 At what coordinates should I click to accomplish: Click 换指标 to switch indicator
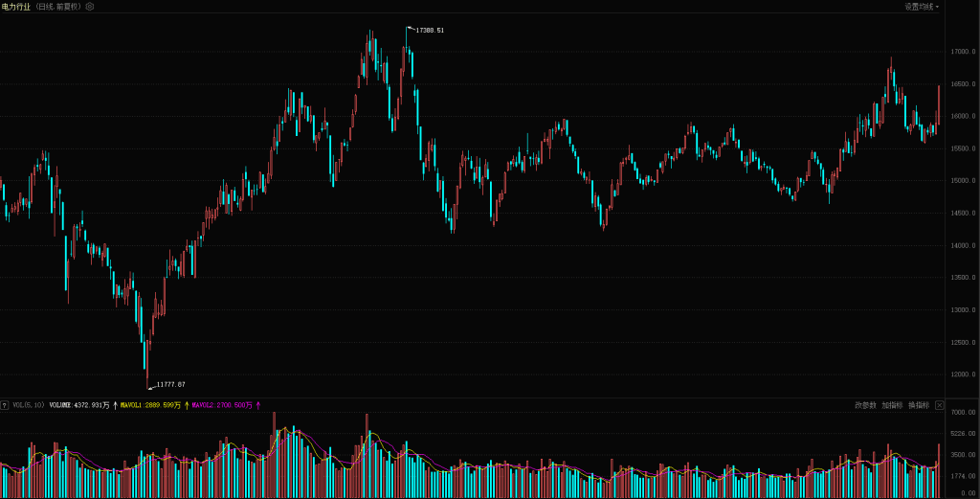(x=918, y=405)
